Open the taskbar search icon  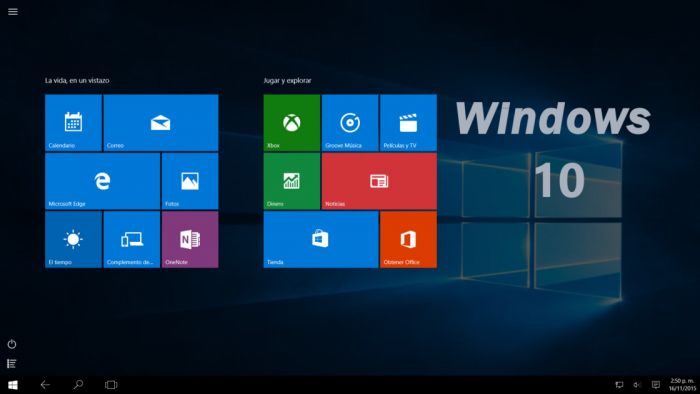[x=78, y=385]
